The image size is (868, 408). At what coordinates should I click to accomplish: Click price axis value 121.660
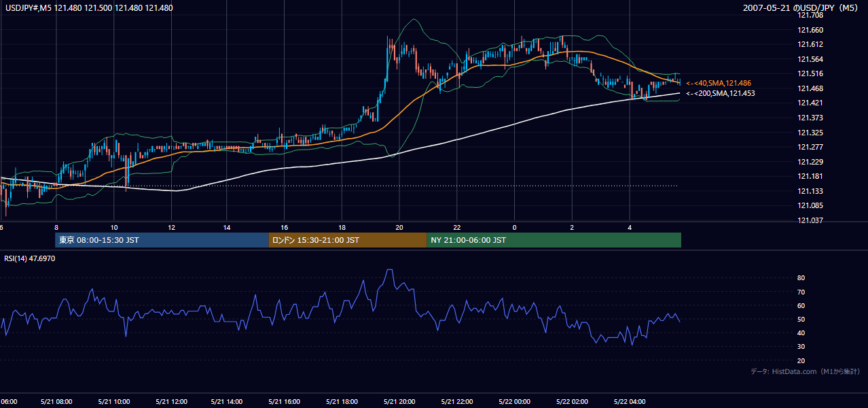coord(811,30)
